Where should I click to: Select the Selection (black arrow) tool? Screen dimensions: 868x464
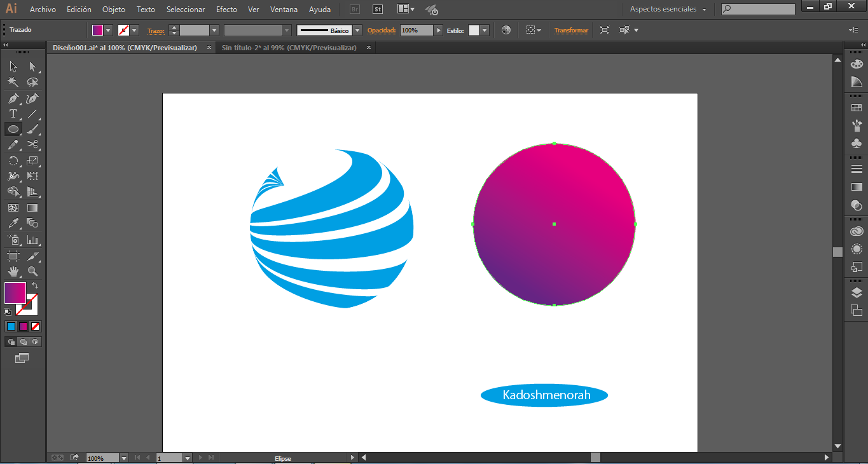pos(13,67)
